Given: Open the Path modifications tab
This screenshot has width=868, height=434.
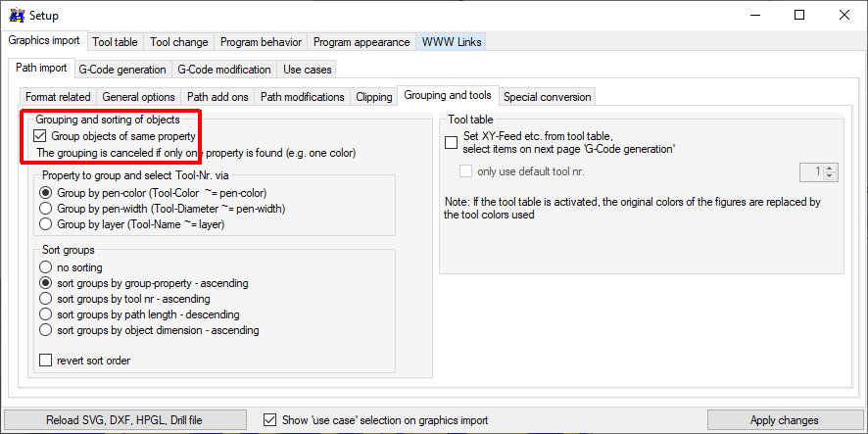Looking at the screenshot, I should click(x=302, y=97).
